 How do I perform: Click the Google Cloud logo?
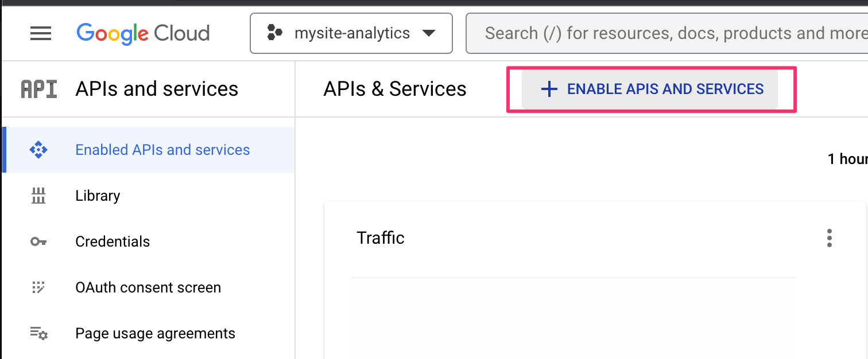pos(143,34)
